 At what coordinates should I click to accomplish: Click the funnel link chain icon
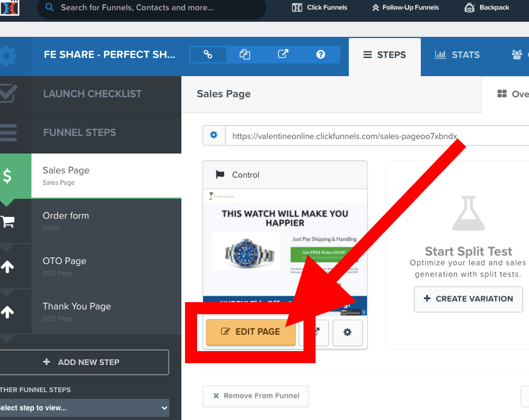coord(208,54)
